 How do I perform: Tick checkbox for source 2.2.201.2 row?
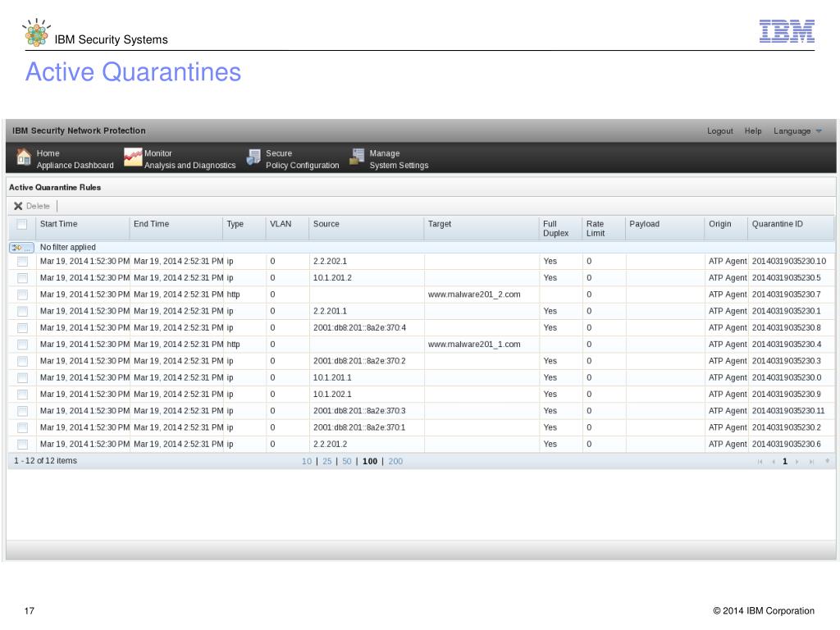(x=22, y=444)
